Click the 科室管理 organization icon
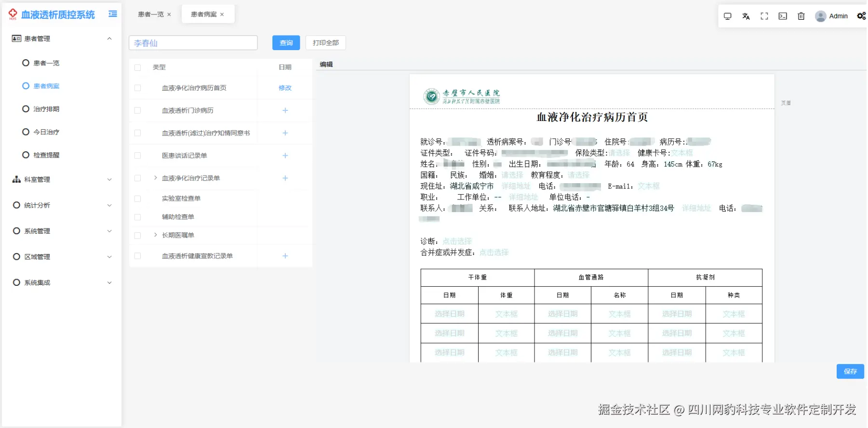Screen dimensions: 868x428 pos(16,179)
